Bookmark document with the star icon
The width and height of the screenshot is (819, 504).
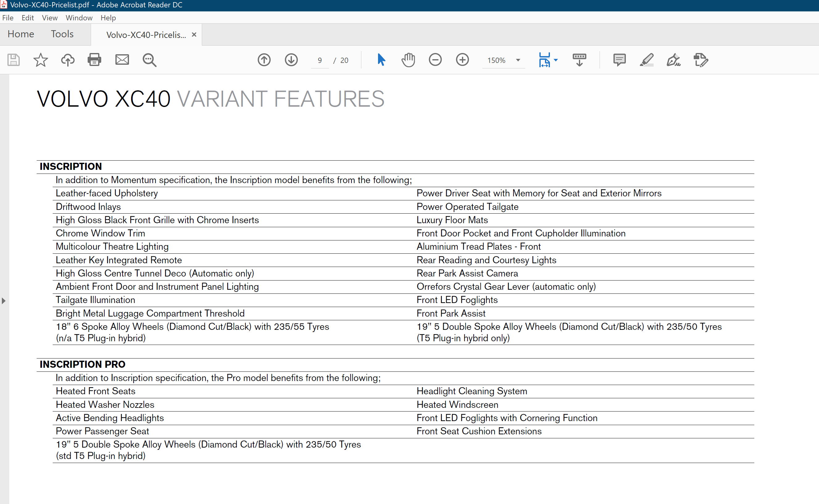pos(40,60)
